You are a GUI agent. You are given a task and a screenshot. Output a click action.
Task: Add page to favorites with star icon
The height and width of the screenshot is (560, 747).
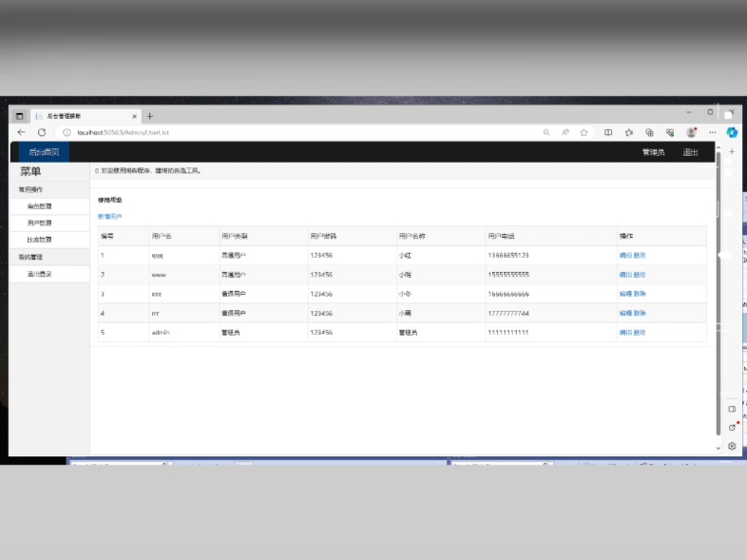click(584, 132)
